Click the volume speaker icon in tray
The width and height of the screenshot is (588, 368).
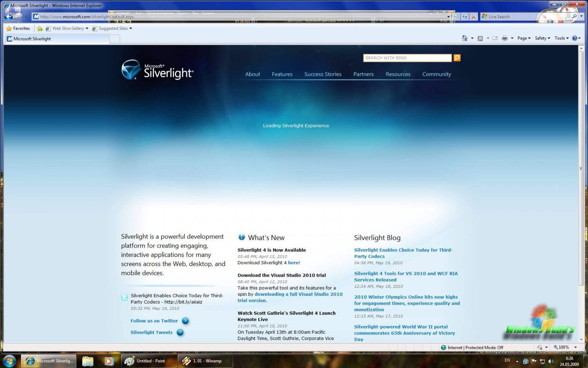pyautogui.click(x=551, y=361)
